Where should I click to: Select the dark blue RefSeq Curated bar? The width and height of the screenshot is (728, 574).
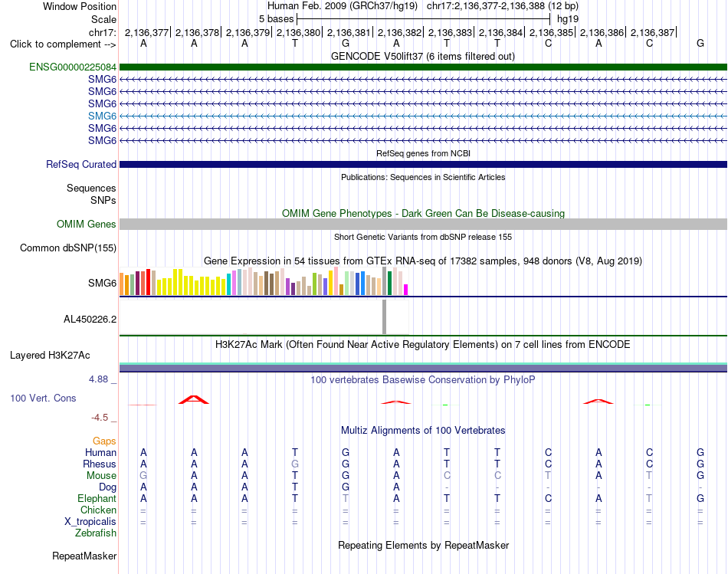(x=423, y=165)
